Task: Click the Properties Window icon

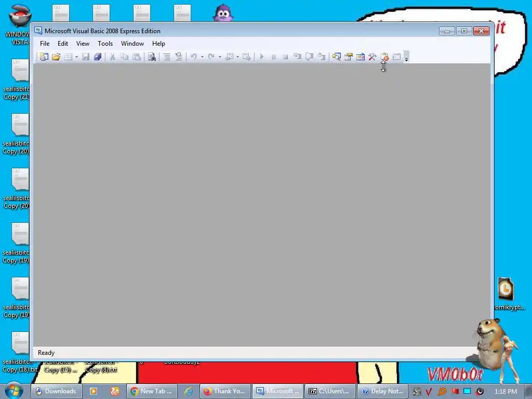Action: click(349, 57)
